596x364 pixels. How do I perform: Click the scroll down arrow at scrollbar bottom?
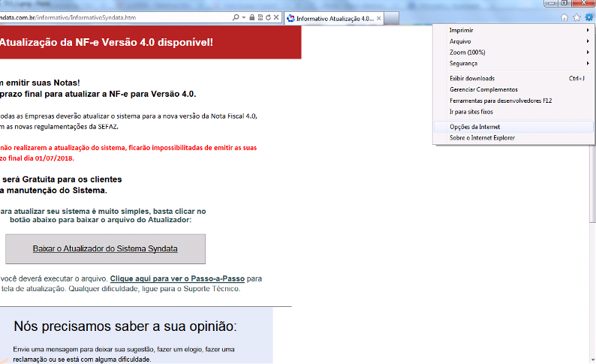(x=592, y=359)
